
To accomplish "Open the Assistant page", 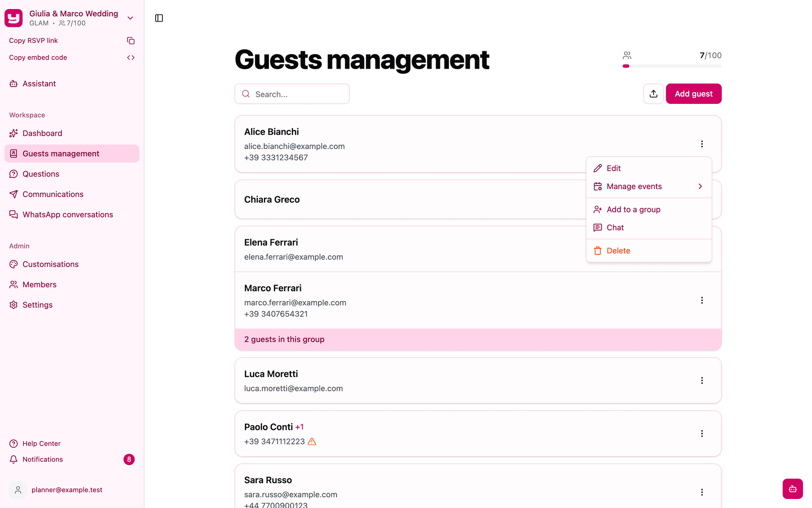I will click(x=72, y=84).
